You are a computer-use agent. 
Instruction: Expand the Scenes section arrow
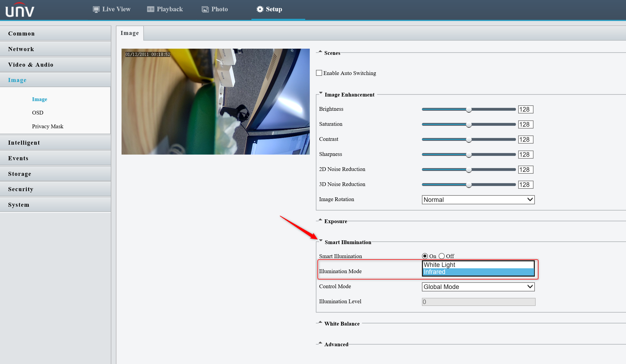click(320, 52)
